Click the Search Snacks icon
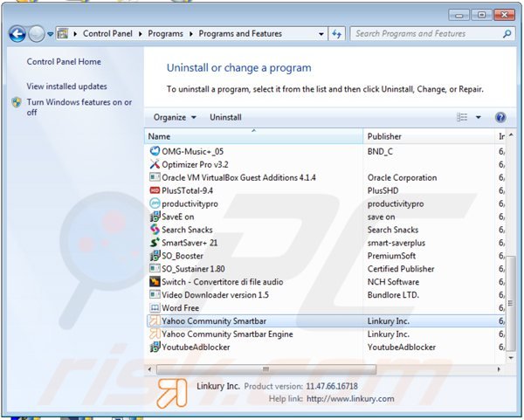The width and height of the screenshot is (524, 420). coord(155,230)
